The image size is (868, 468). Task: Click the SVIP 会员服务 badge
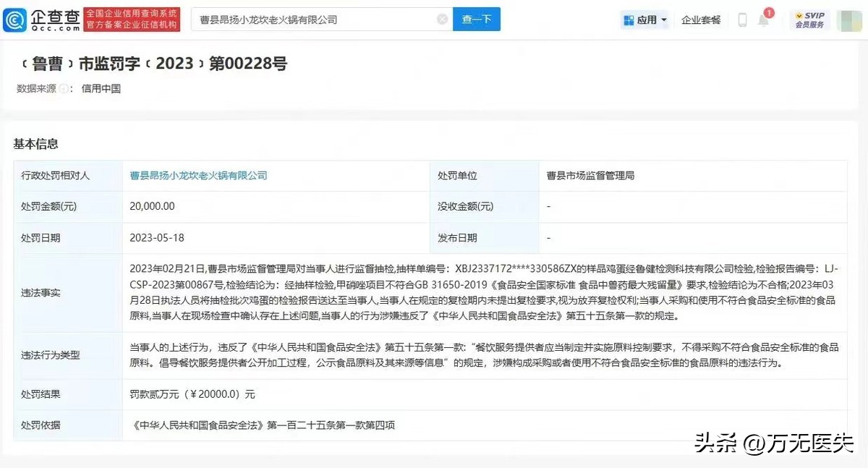[809, 20]
